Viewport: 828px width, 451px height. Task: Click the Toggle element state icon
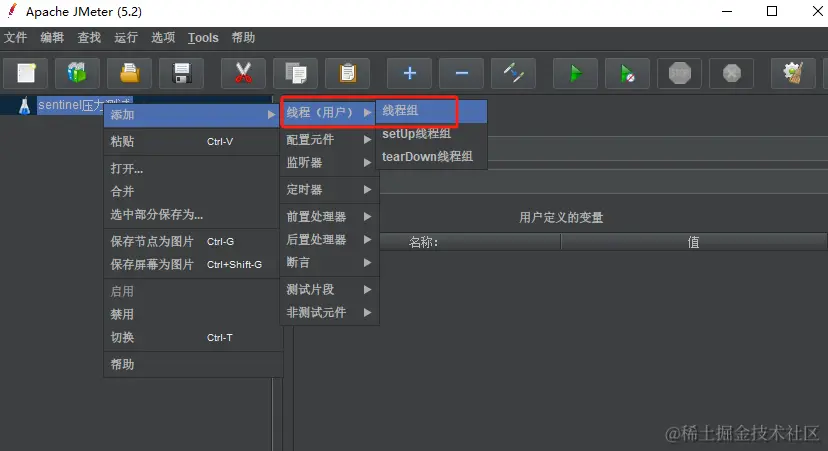coord(513,73)
